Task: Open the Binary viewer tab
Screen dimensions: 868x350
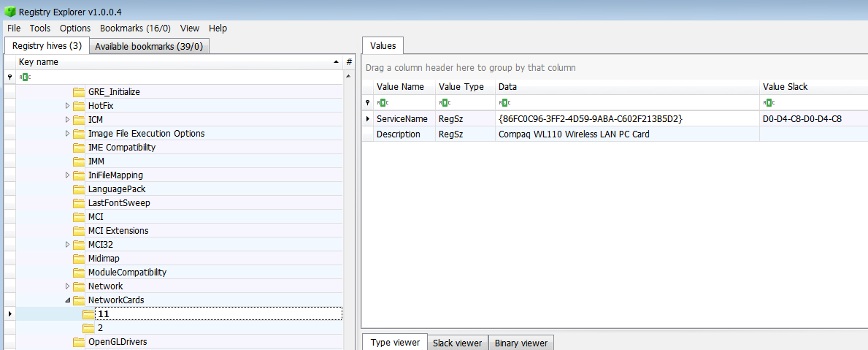Action: point(521,343)
